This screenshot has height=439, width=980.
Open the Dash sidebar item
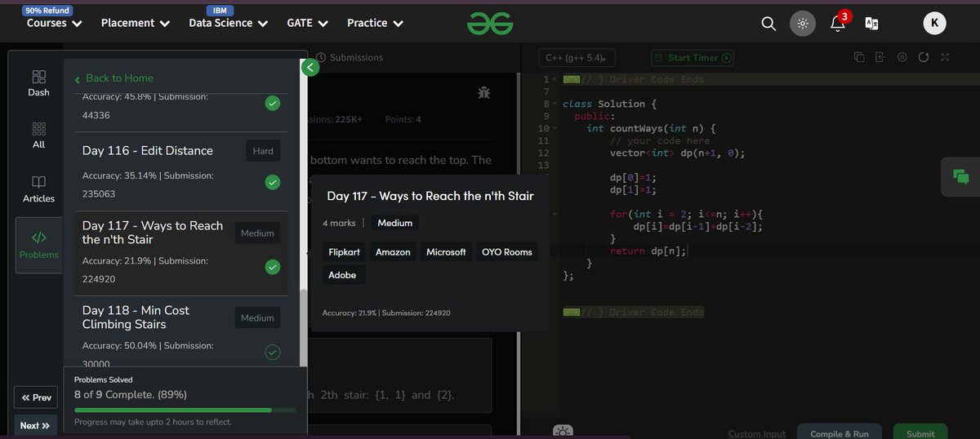tap(38, 83)
